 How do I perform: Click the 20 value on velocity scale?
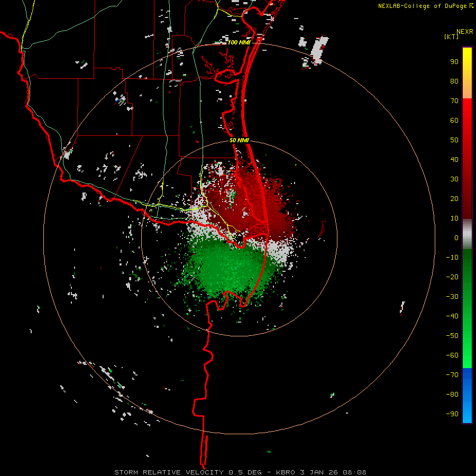454,198
